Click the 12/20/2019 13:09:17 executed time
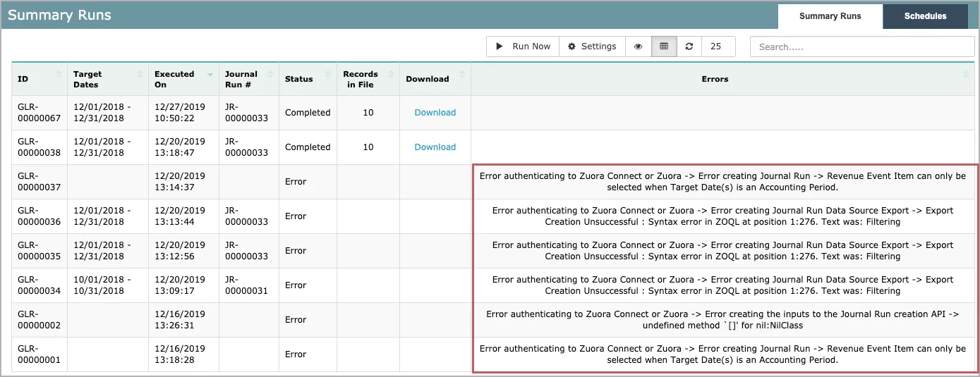 pos(180,285)
